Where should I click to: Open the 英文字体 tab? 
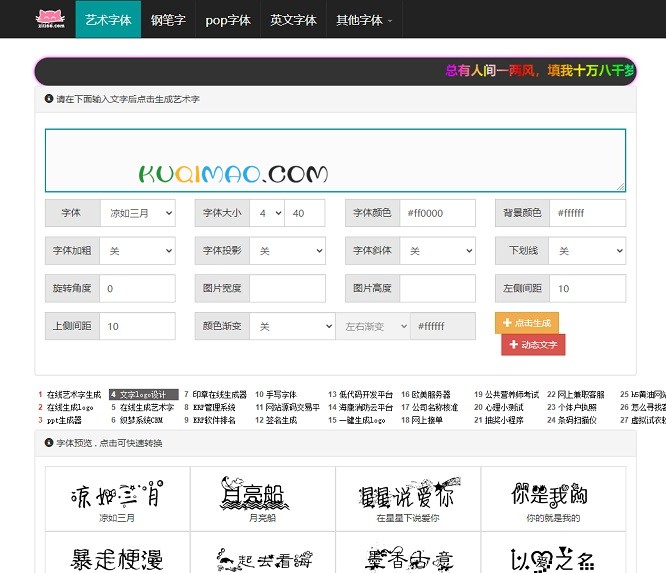coord(293,20)
